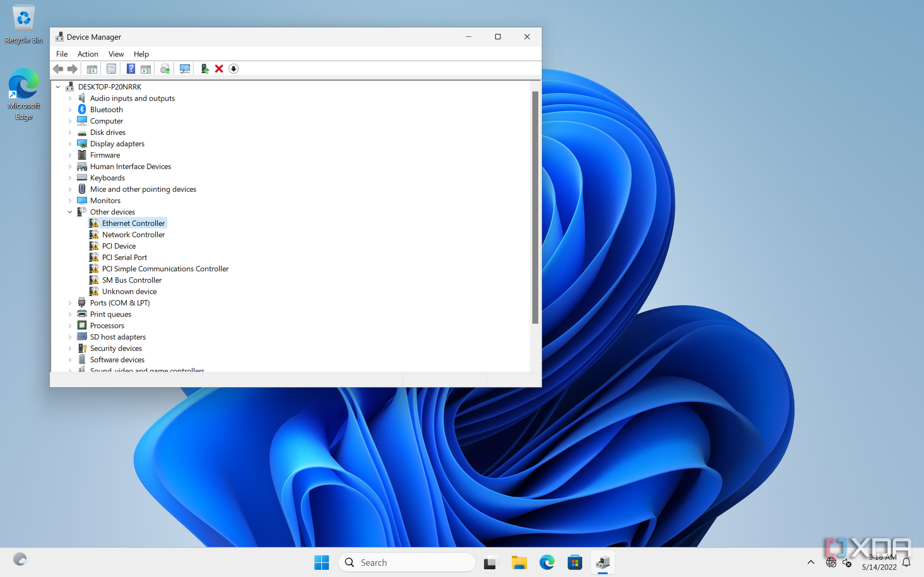Click the red X Uninstall device icon
The width and height of the screenshot is (924, 577).
[x=219, y=69]
